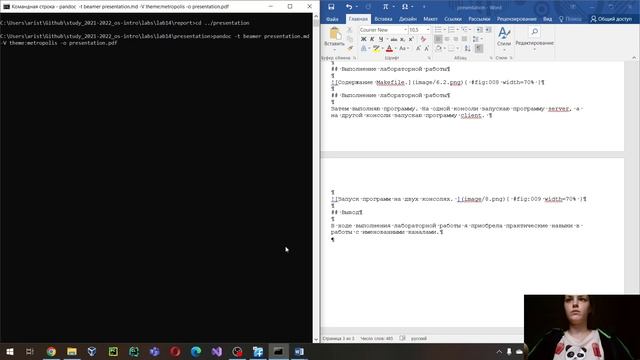The height and width of the screenshot is (360, 640).
Task: Click the Вставить paste button
Action: (335, 38)
